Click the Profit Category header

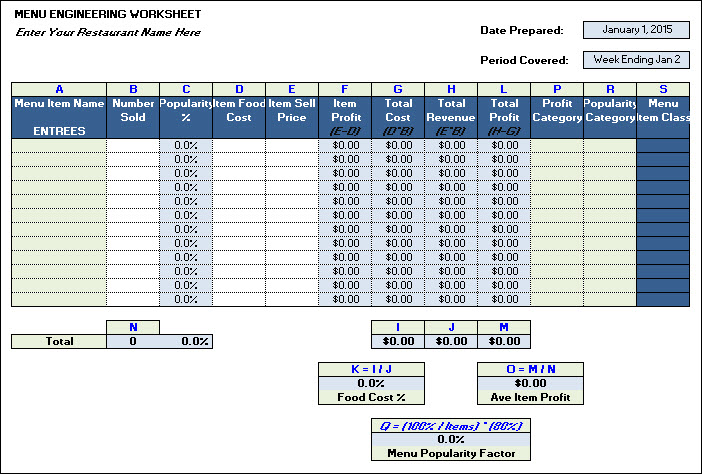pyautogui.click(x=557, y=117)
